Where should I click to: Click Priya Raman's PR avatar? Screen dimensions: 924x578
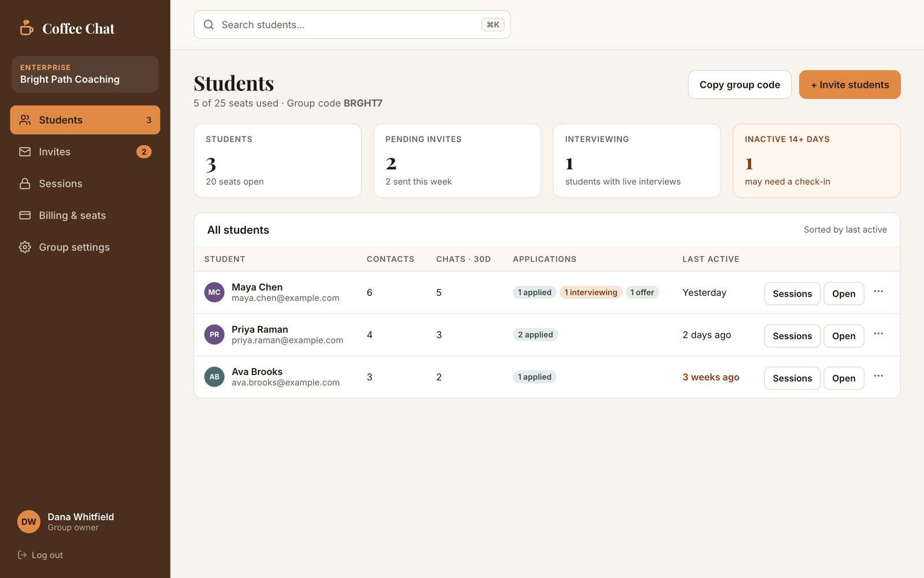214,335
